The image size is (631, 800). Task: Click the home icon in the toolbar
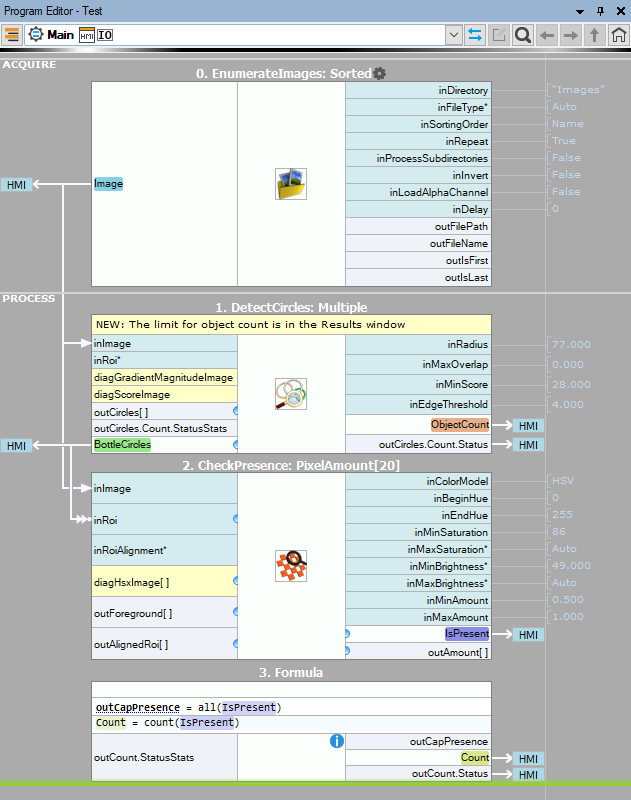619,35
